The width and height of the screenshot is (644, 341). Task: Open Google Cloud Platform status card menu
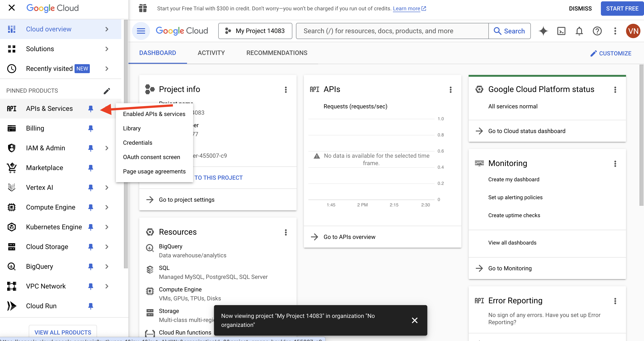(x=615, y=90)
